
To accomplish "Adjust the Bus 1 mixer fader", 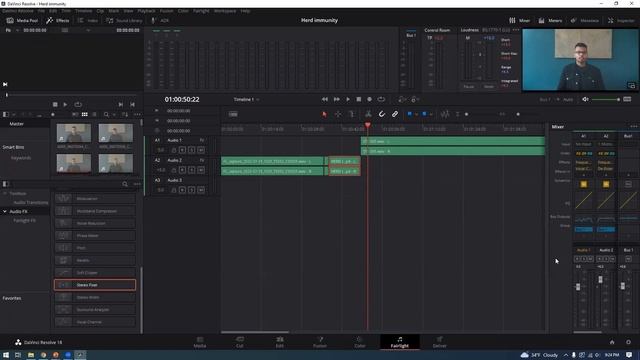I will pos(622,286).
